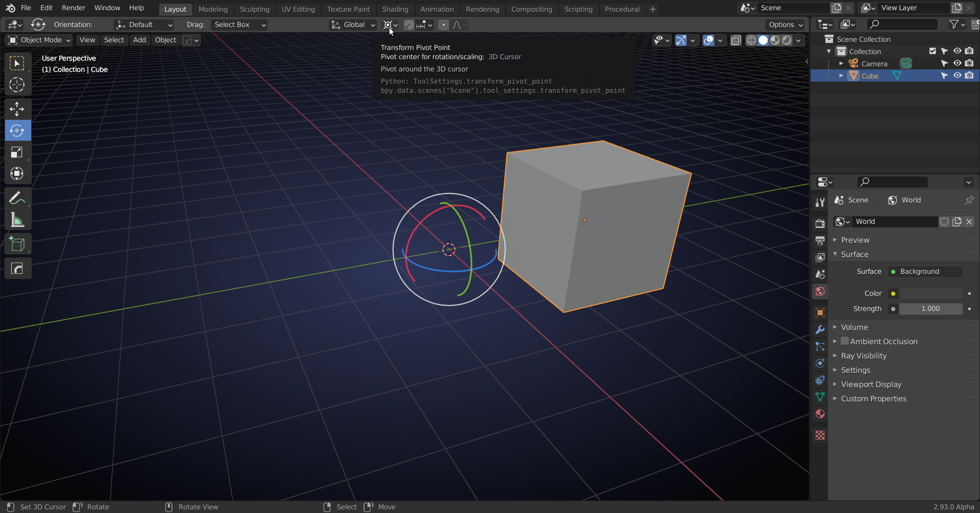The width and height of the screenshot is (980, 513).
Task: Expand the Volume panel
Action: pos(854,327)
